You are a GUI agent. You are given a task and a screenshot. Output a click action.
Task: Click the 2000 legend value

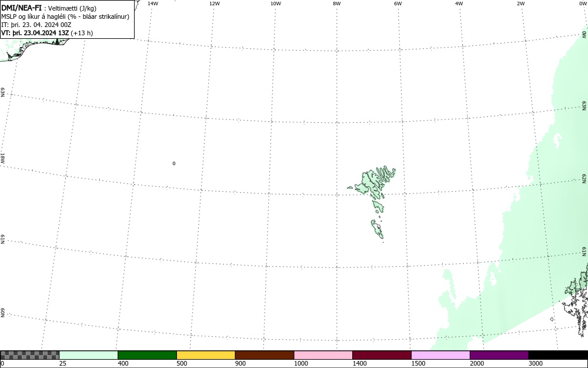[x=477, y=363]
